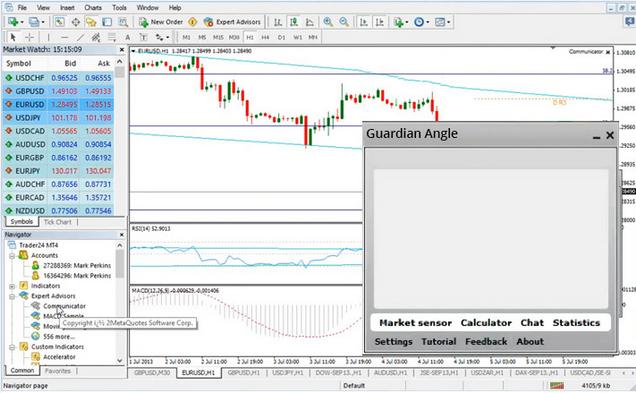
Task: Switch to M1 timeframe
Action: pyautogui.click(x=186, y=37)
